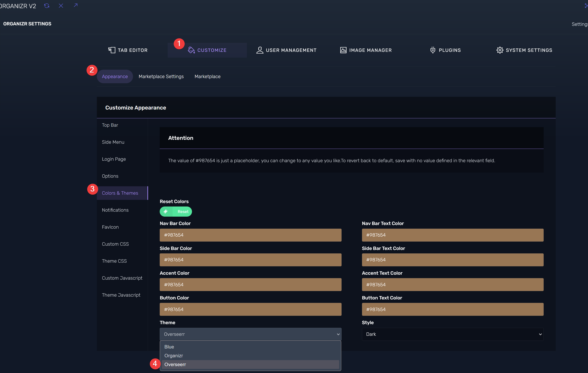The height and width of the screenshot is (373, 588).
Task: Open tab in new window arrow icon
Action: [76, 5]
